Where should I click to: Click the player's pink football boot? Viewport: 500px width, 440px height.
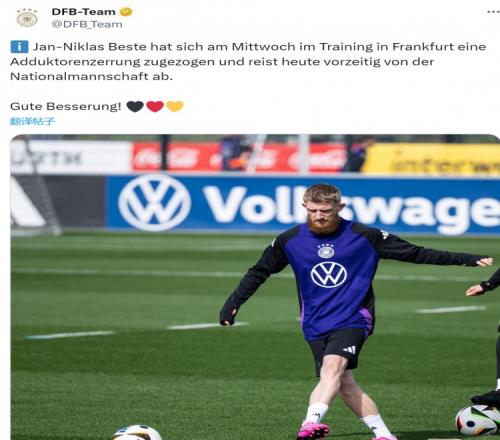coord(312,430)
